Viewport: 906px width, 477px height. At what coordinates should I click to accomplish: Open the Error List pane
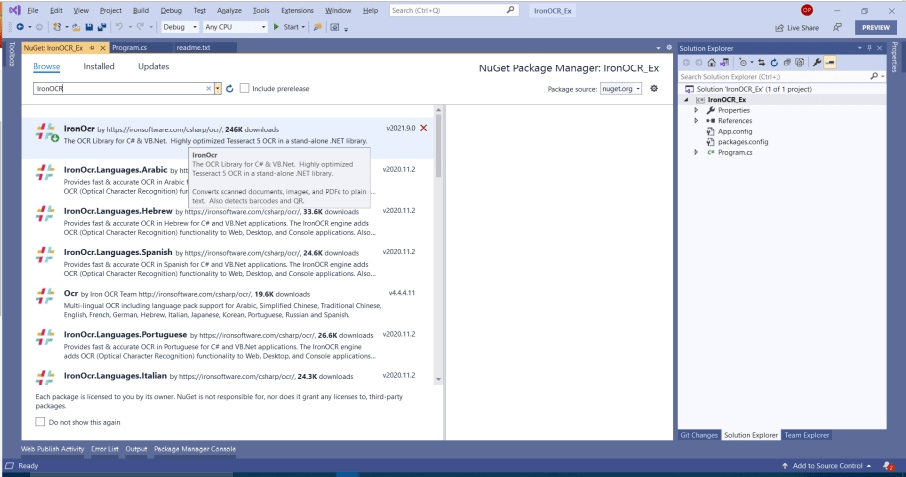click(105, 449)
